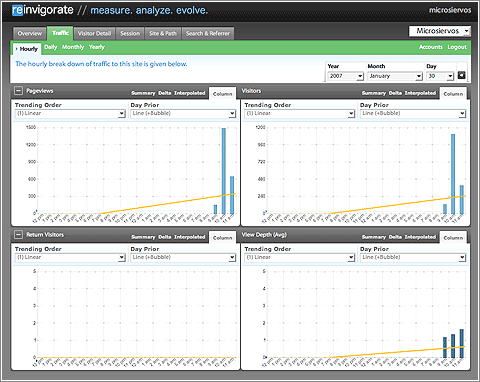Click the go button beside Day dropdown
This screenshot has height=382, width=480.
[x=461, y=75]
